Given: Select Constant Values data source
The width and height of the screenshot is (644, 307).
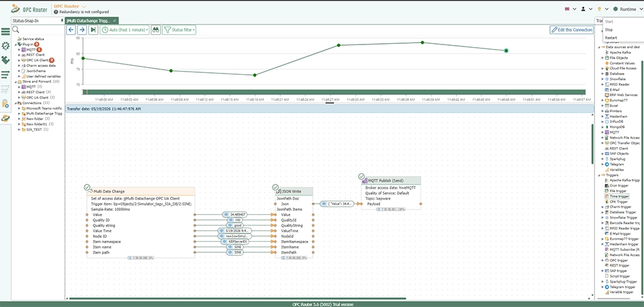Looking at the screenshot, I should (x=621, y=63).
